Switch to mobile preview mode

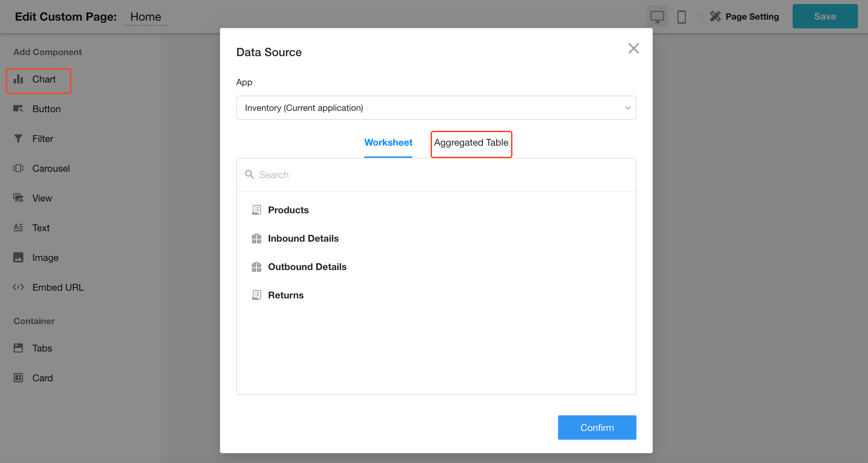pos(681,17)
